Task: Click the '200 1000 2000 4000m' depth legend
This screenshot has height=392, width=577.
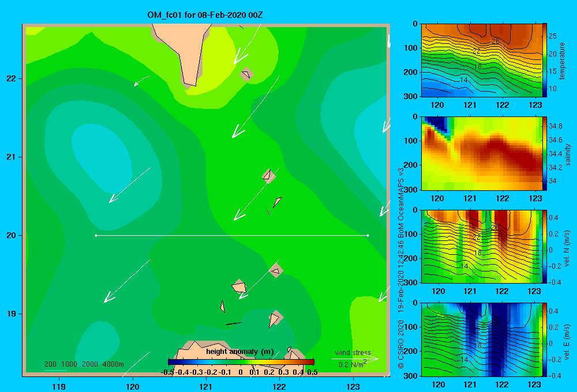Action: pyautogui.click(x=84, y=364)
